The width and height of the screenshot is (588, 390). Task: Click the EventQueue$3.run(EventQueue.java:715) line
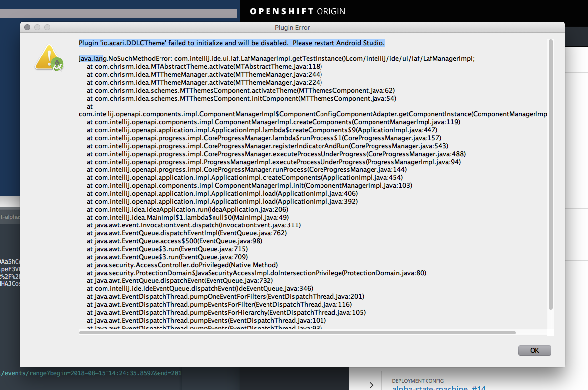(167, 249)
